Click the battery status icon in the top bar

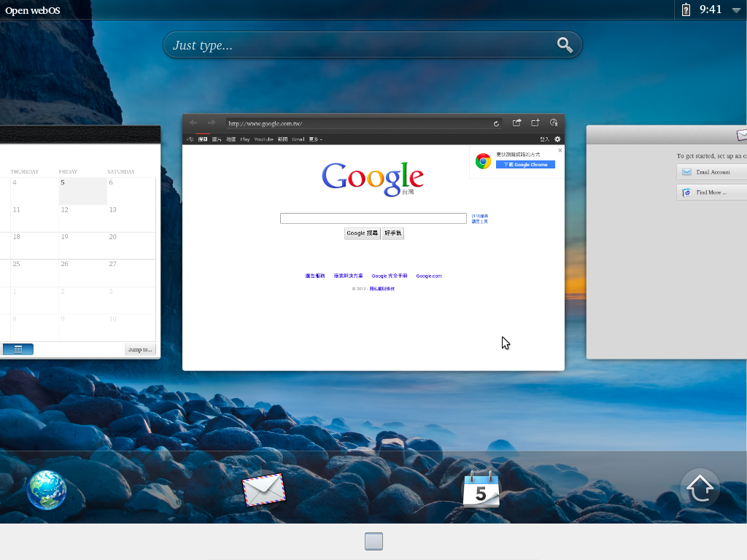[686, 9]
